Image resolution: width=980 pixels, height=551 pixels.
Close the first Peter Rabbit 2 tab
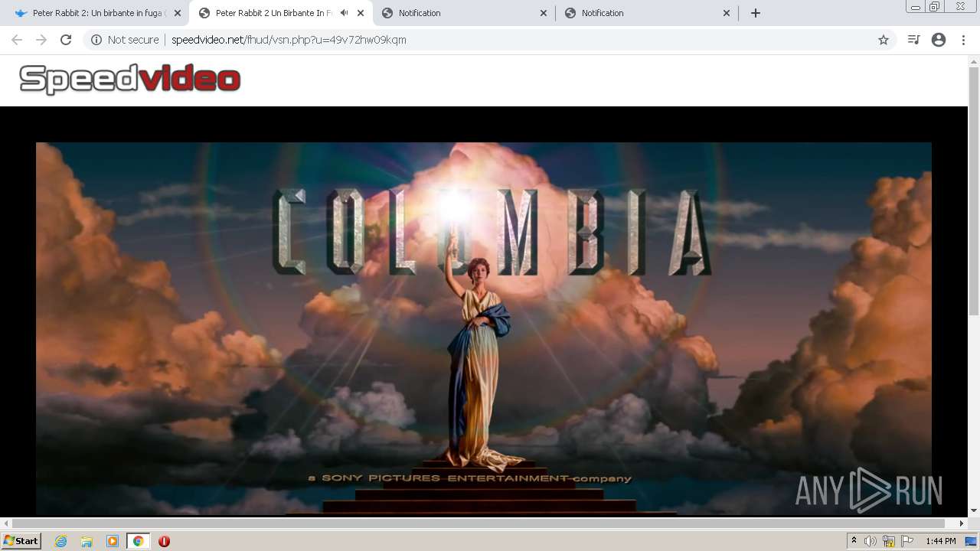tap(178, 13)
